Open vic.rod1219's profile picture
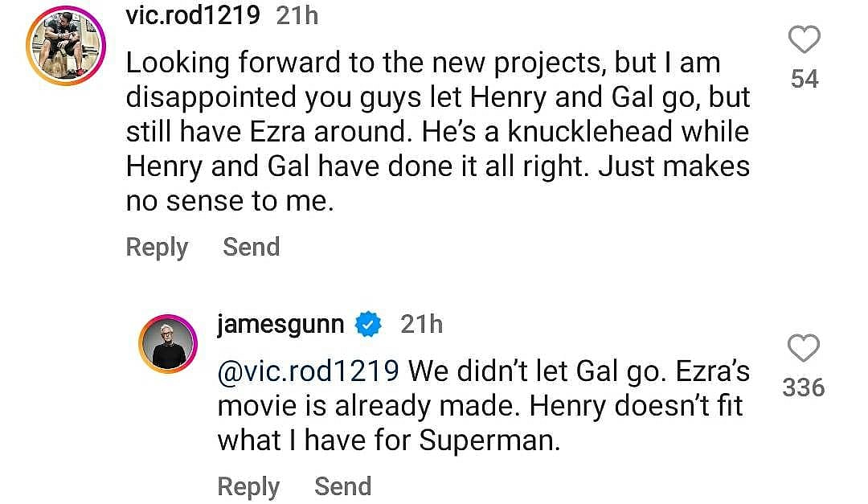Image resolution: width=868 pixels, height=504 pixels. tap(68, 47)
